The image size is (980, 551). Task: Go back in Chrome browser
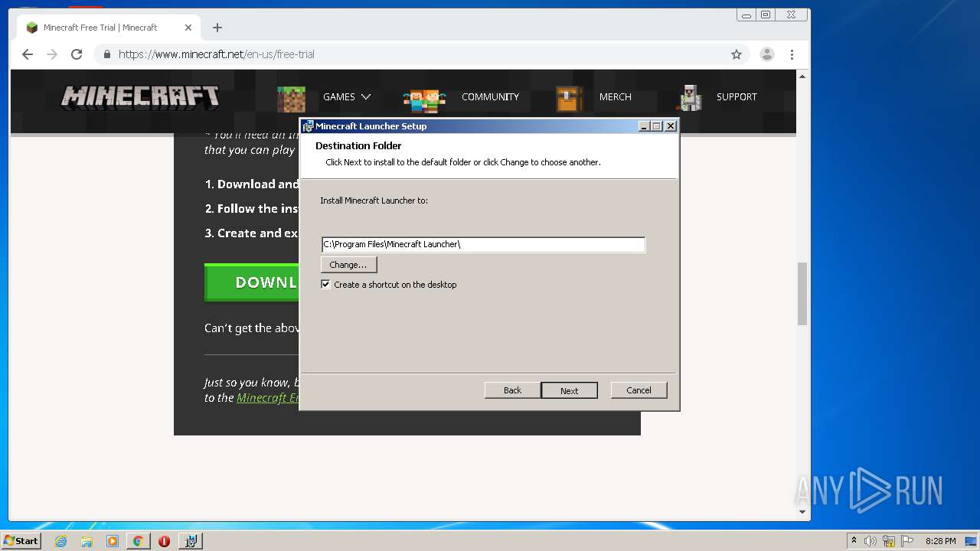coord(28,54)
